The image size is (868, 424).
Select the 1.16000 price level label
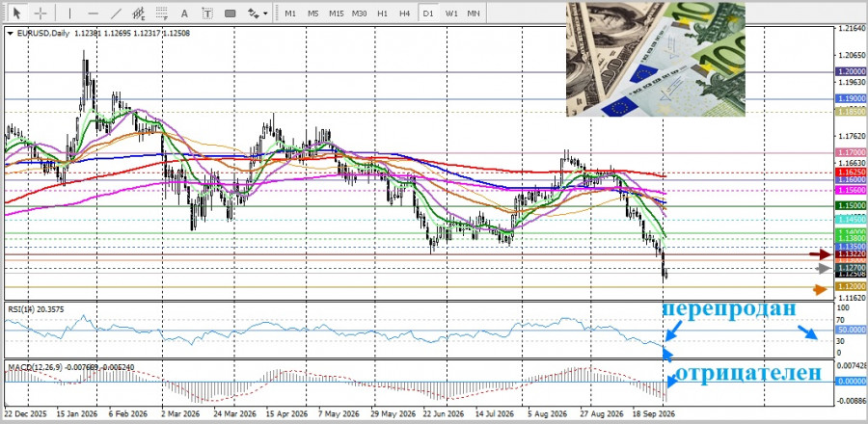(851, 179)
